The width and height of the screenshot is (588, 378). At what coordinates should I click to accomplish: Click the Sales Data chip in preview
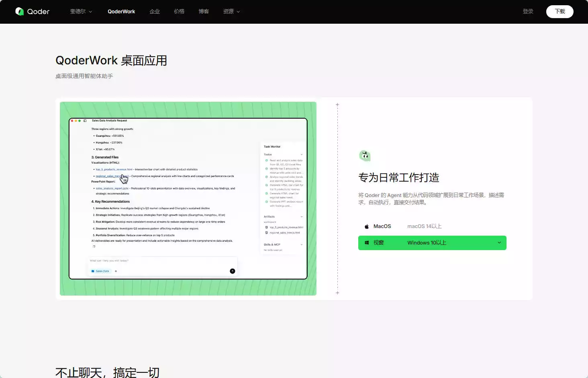tap(100, 271)
